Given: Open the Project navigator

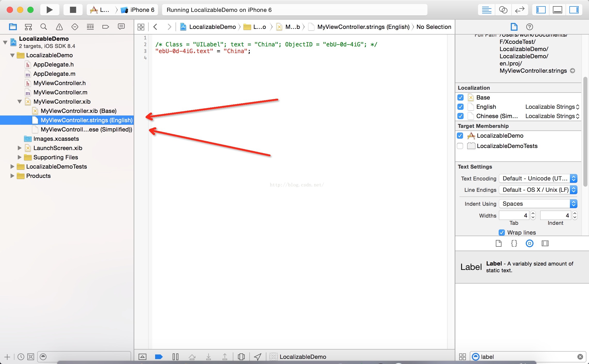Looking at the screenshot, I should coord(13,27).
